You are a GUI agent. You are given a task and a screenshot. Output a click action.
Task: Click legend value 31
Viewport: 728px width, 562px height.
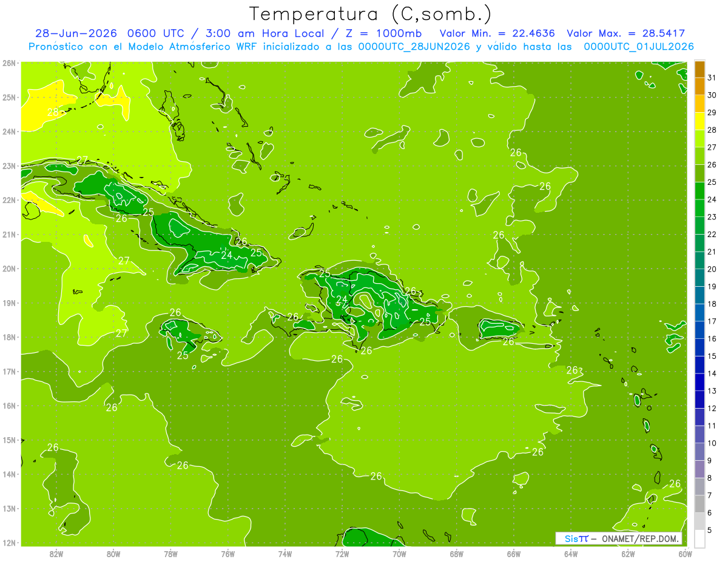click(x=712, y=78)
